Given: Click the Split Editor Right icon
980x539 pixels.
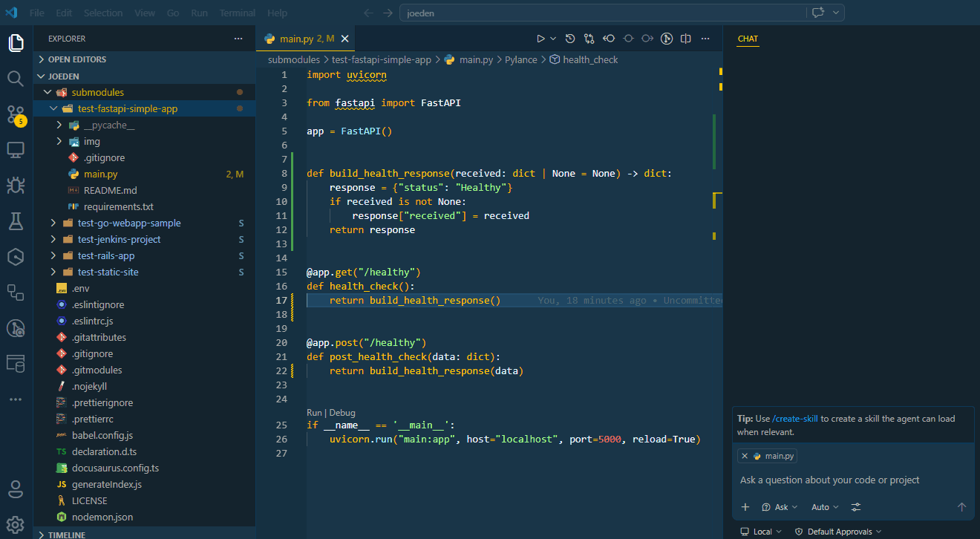Looking at the screenshot, I should 686,39.
